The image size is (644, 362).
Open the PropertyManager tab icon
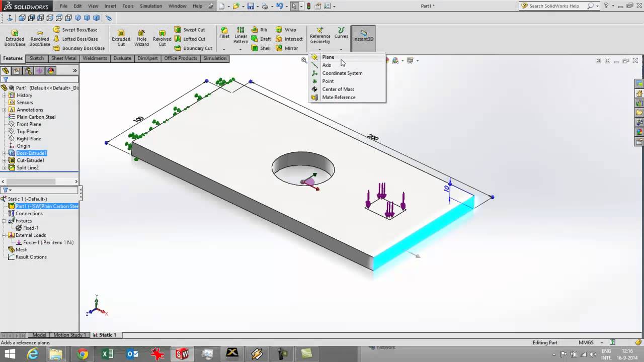[x=17, y=71]
